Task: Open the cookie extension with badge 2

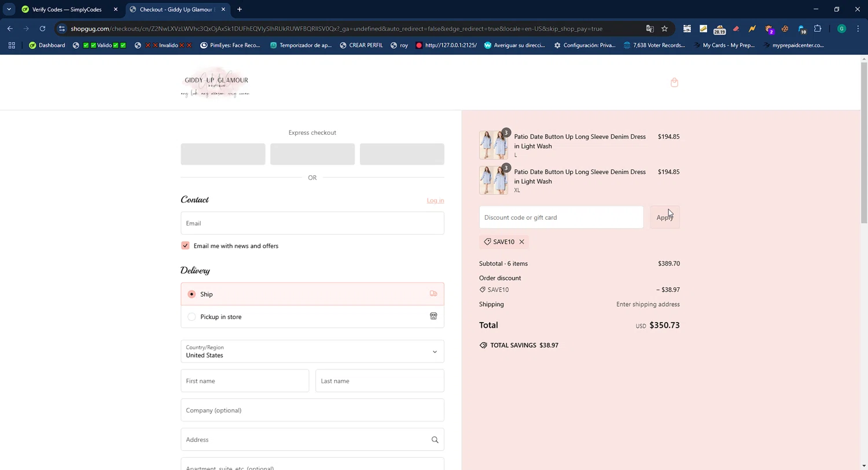Action: pos(769,29)
